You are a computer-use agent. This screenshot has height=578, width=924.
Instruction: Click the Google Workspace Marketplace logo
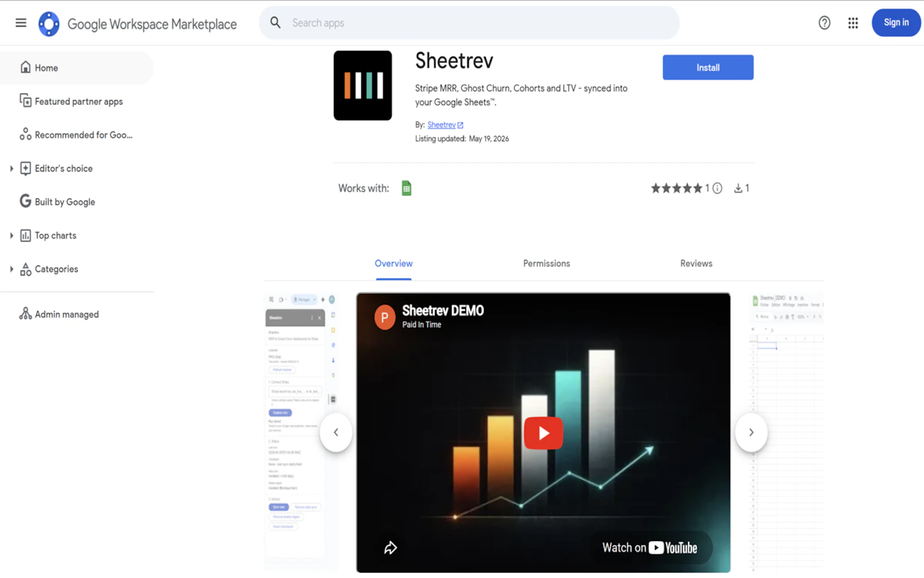49,24
